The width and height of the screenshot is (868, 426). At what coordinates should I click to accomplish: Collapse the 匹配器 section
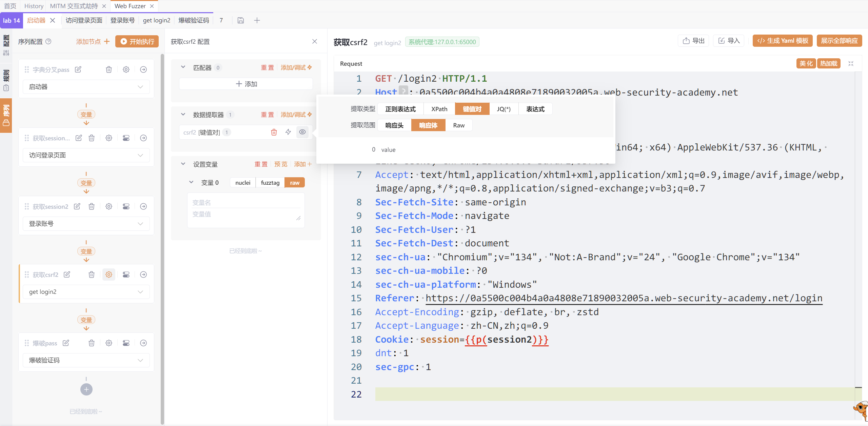pos(183,67)
